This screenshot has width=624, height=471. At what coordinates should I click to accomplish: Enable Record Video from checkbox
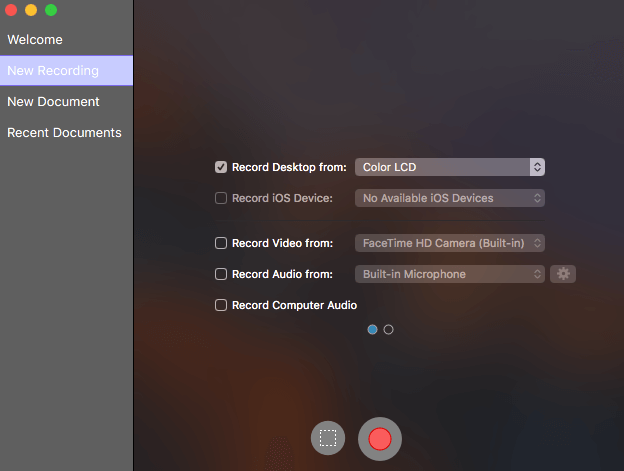[221, 243]
